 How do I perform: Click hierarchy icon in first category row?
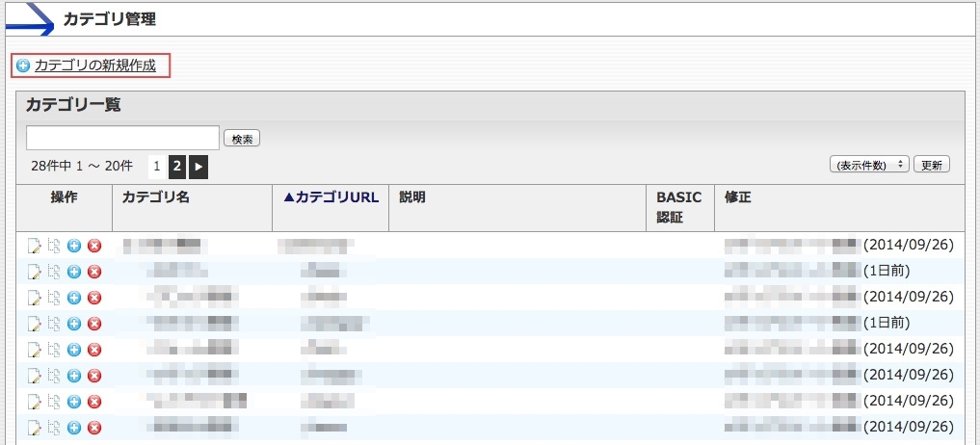54,246
